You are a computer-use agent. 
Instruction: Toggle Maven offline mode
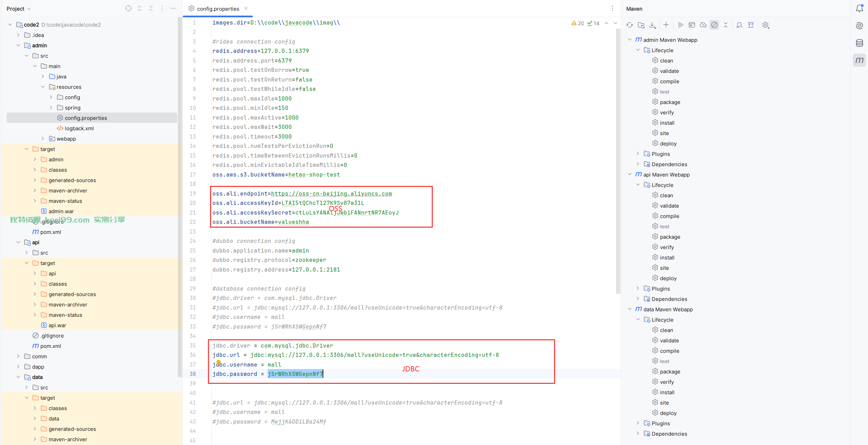coord(703,25)
